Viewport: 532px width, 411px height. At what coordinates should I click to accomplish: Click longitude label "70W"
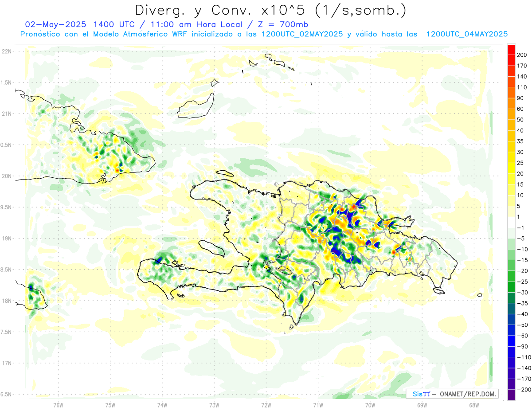[x=370, y=404]
